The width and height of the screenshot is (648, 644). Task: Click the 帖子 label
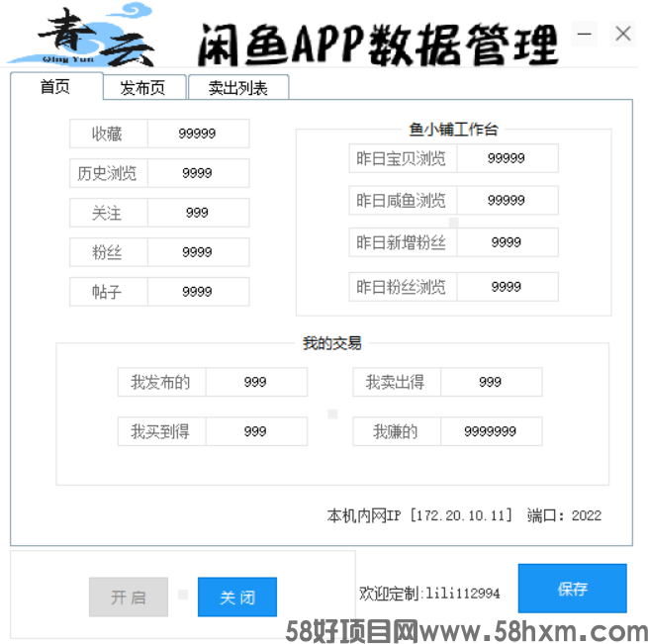[x=108, y=292]
